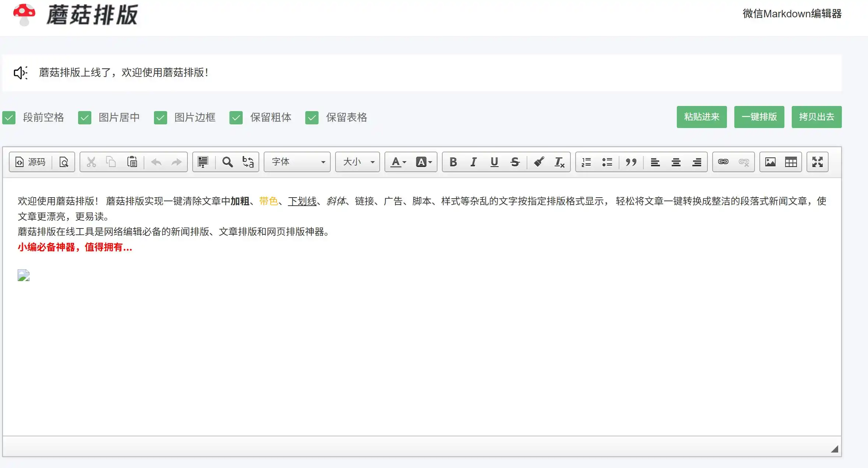Screen dimensions: 868x468
Task: Insert a table
Action: (x=791, y=162)
